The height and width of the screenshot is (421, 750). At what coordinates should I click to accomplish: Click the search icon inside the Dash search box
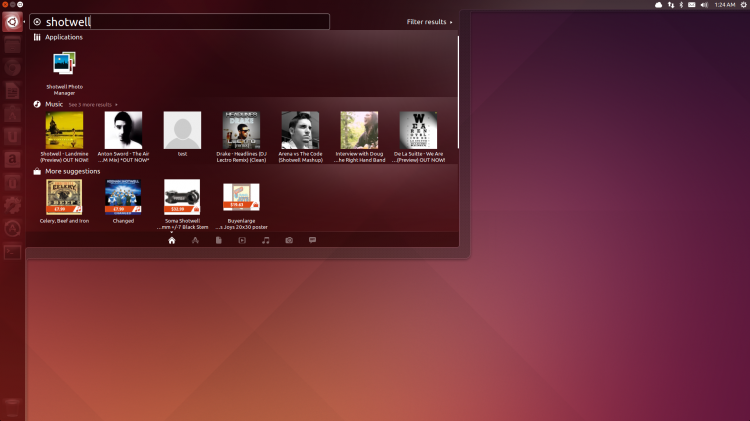click(37, 22)
